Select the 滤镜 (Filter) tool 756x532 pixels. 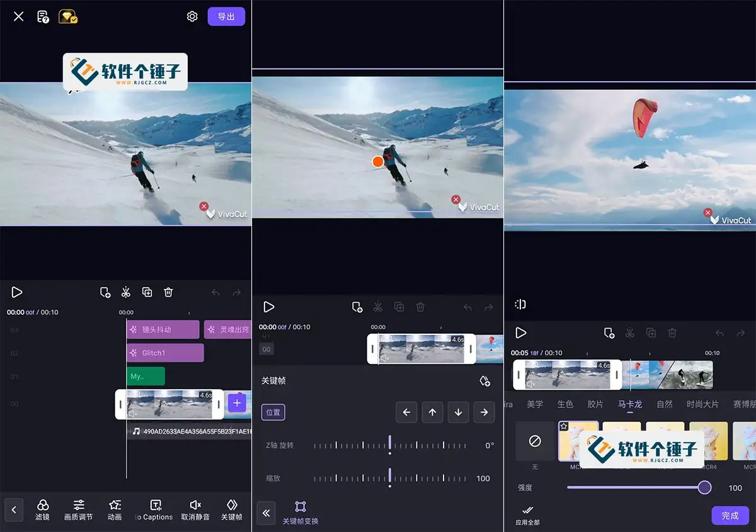[42, 510]
